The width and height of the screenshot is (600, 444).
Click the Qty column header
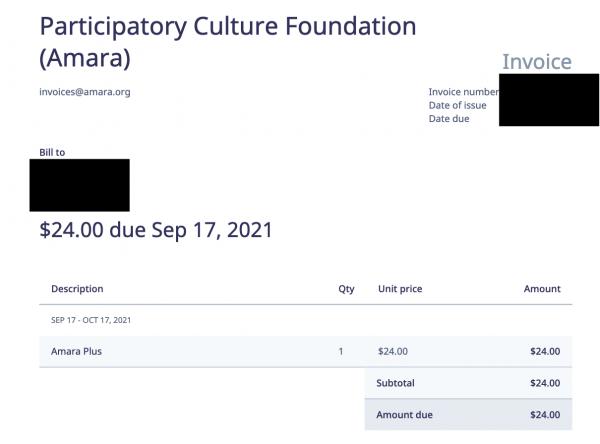click(346, 289)
